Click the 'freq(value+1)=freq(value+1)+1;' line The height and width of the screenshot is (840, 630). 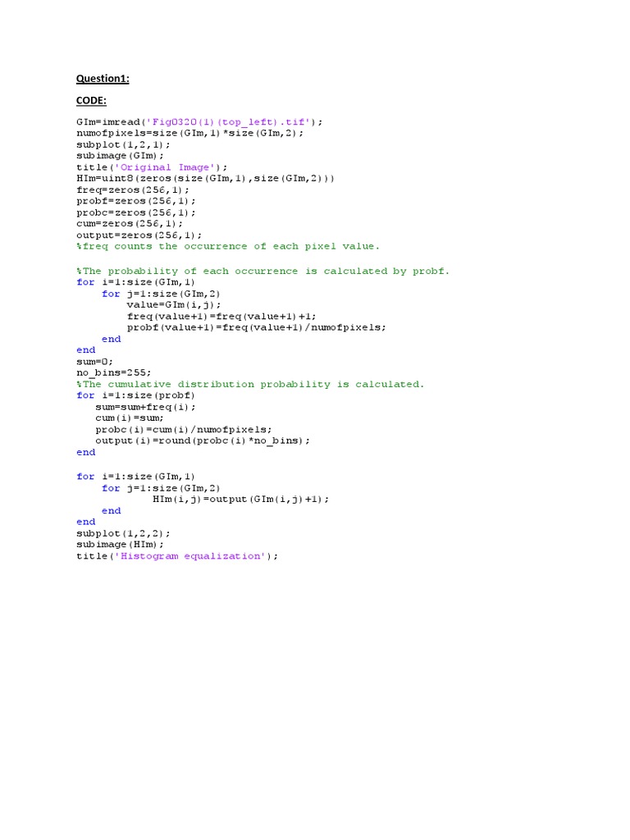221,316
